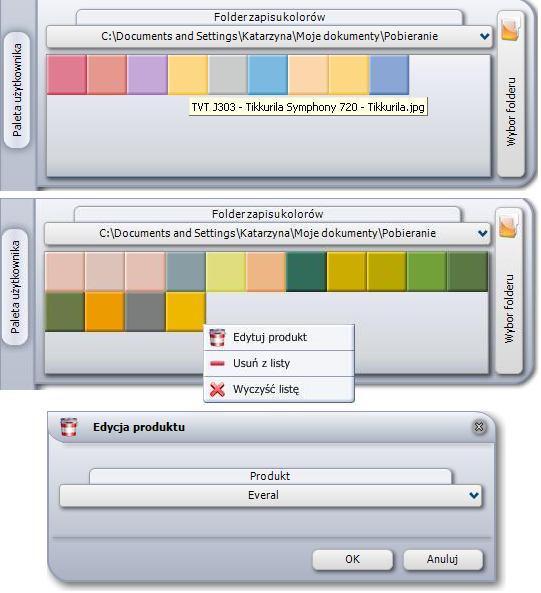The height and width of the screenshot is (593, 541).
Task: Select the pale yellow swatch in lower palette
Action: click(226, 272)
